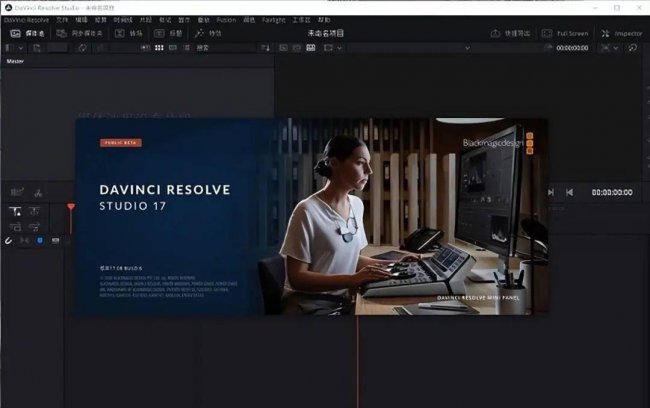Open the 转场 transitions panel
Image resolution: width=650 pixels, height=408 pixels.
[129, 34]
